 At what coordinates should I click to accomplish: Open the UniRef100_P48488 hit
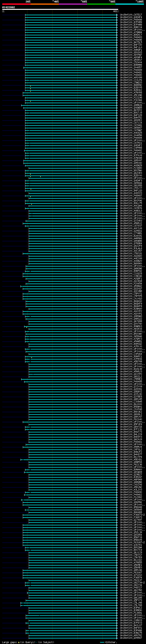[131, 20]
